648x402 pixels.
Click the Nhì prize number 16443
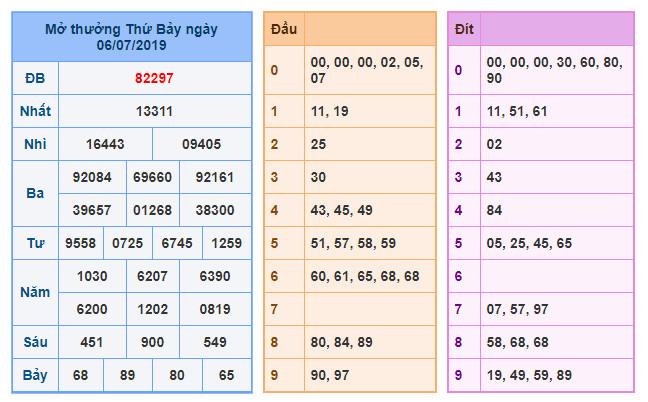(x=105, y=144)
